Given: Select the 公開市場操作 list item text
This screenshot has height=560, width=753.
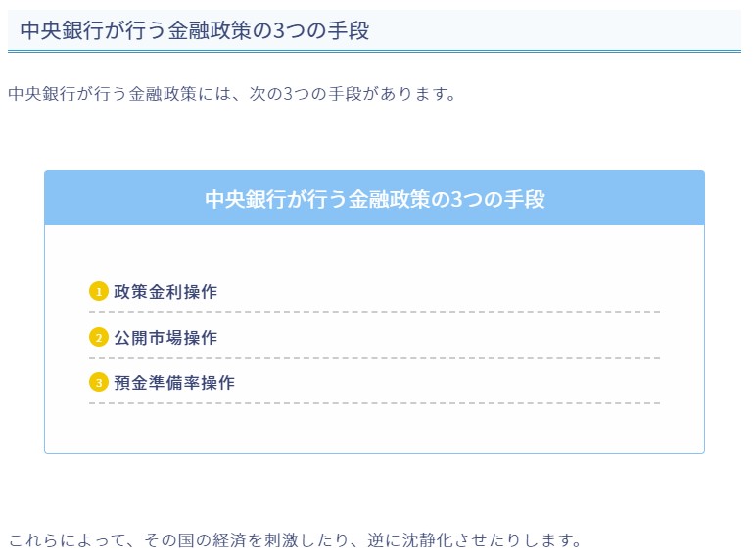Looking at the screenshot, I should [165, 337].
